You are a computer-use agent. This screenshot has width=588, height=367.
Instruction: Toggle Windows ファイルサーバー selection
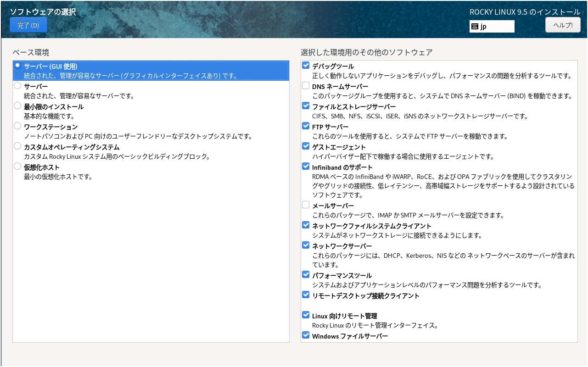(306, 335)
